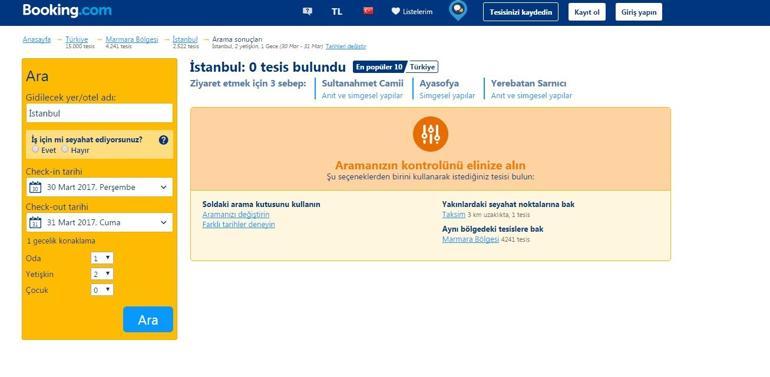Open İstanbul breadcrumb link
770x377 pixels.
click(185, 39)
